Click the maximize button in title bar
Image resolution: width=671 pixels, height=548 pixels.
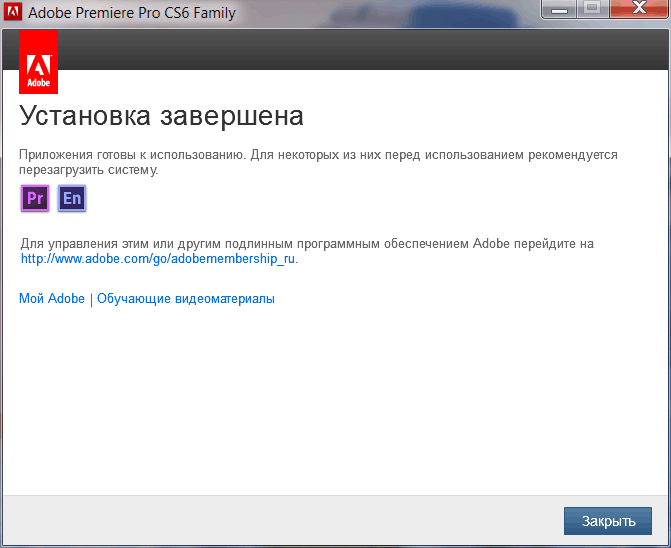(592, 9)
